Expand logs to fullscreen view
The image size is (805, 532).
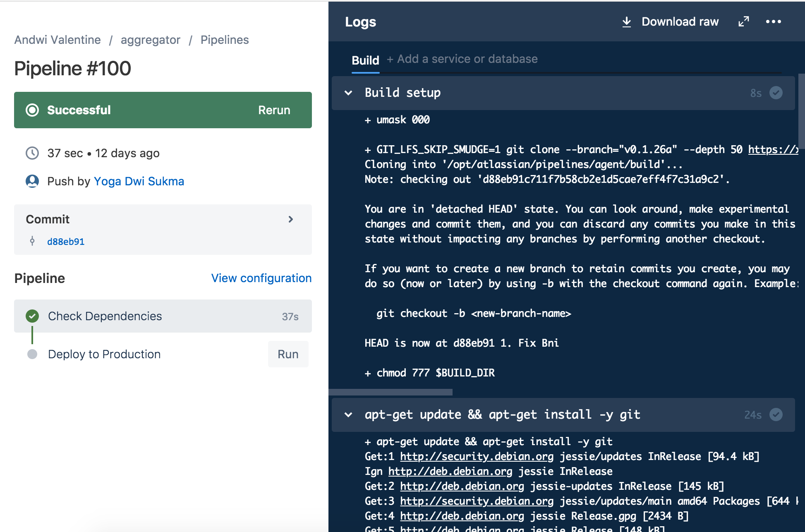(744, 22)
